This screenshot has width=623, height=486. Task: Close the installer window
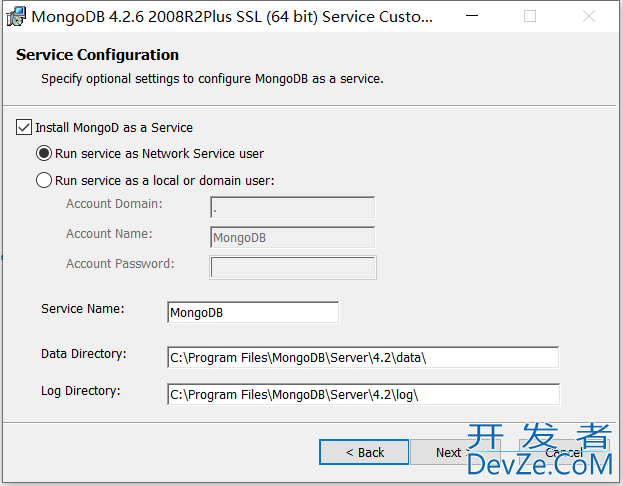tap(588, 16)
